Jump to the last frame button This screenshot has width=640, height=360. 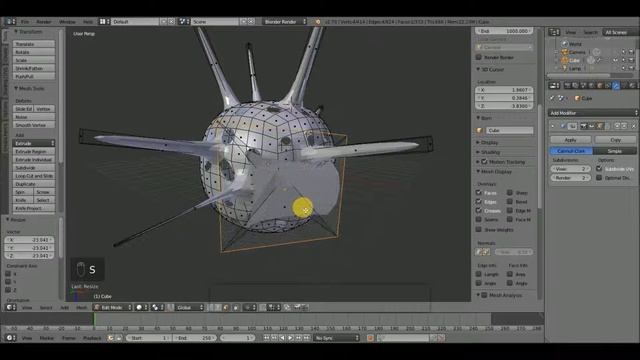307,338
